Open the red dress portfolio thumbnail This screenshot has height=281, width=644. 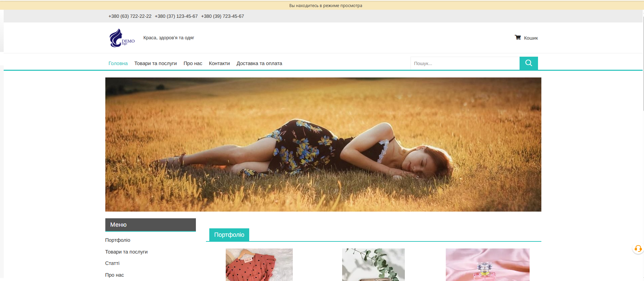[259, 265]
